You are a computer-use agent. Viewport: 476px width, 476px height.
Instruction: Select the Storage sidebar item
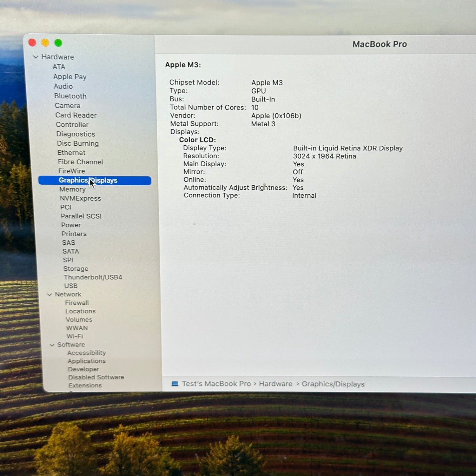[x=76, y=269]
